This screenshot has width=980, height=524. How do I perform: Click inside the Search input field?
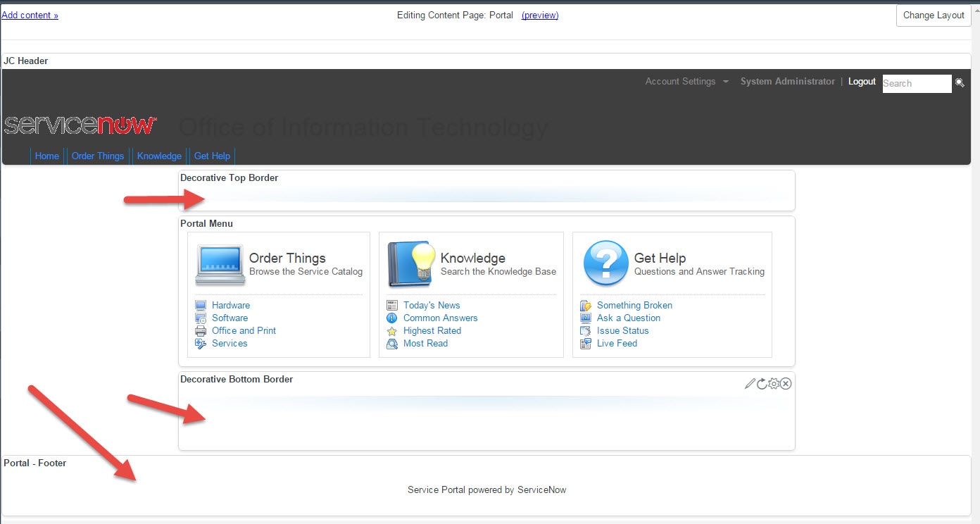click(916, 84)
